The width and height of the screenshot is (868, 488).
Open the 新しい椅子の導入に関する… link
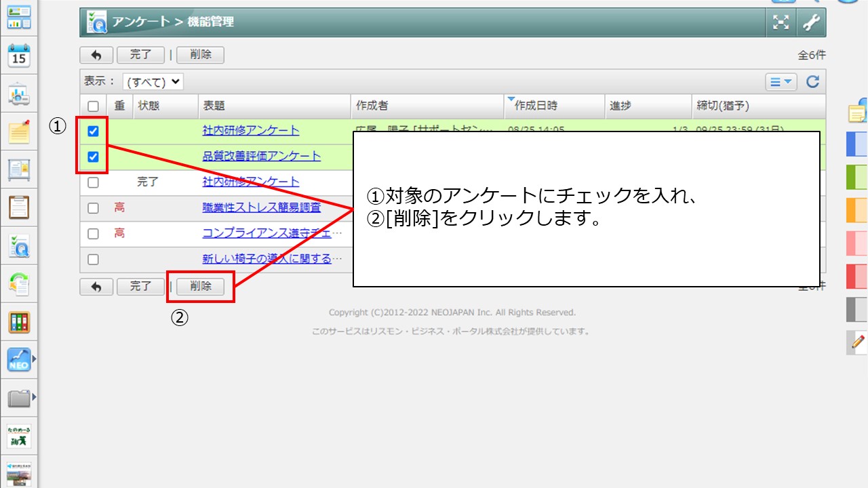pos(272,260)
